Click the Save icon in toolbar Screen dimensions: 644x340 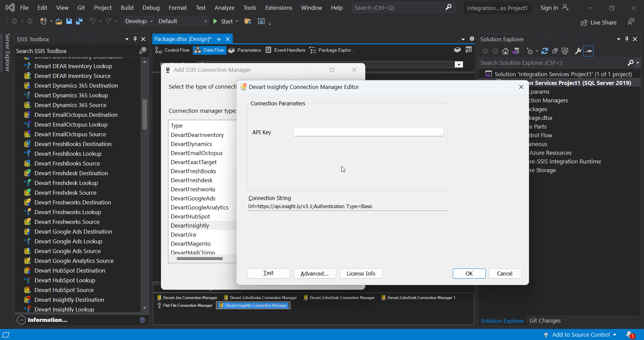point(69,21)
